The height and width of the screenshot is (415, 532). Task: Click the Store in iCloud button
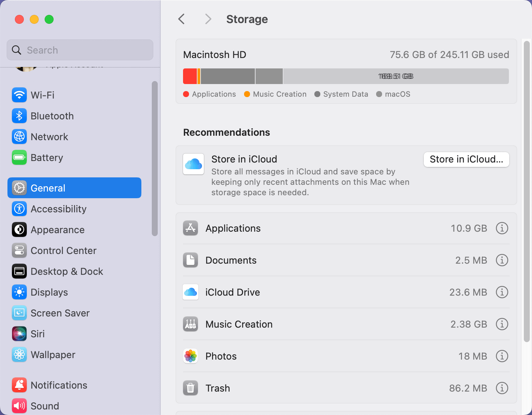[x=466, y=159]
